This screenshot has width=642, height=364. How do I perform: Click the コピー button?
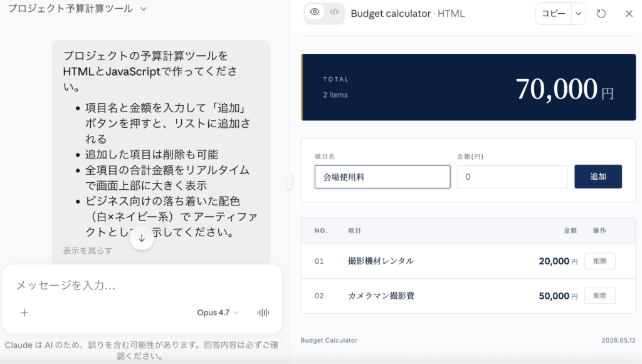553,14
